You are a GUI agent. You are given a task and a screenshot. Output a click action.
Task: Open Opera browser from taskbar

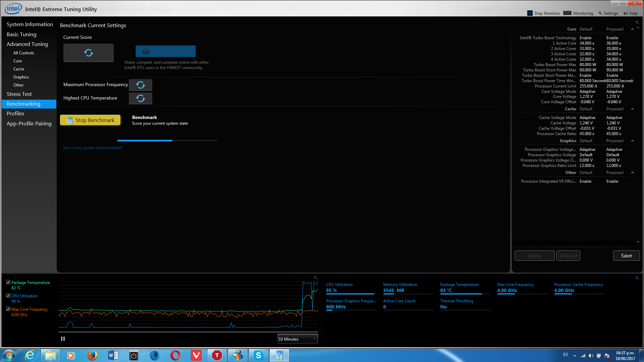[x=175, y=355]
